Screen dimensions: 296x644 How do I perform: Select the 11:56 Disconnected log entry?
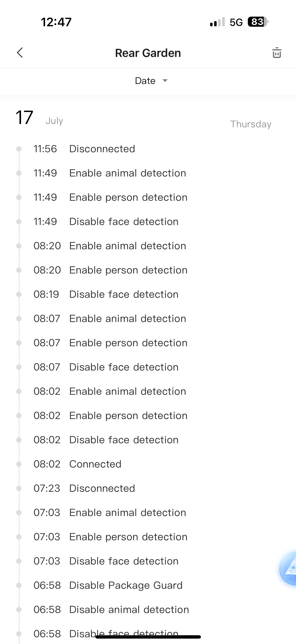[102, 149]
